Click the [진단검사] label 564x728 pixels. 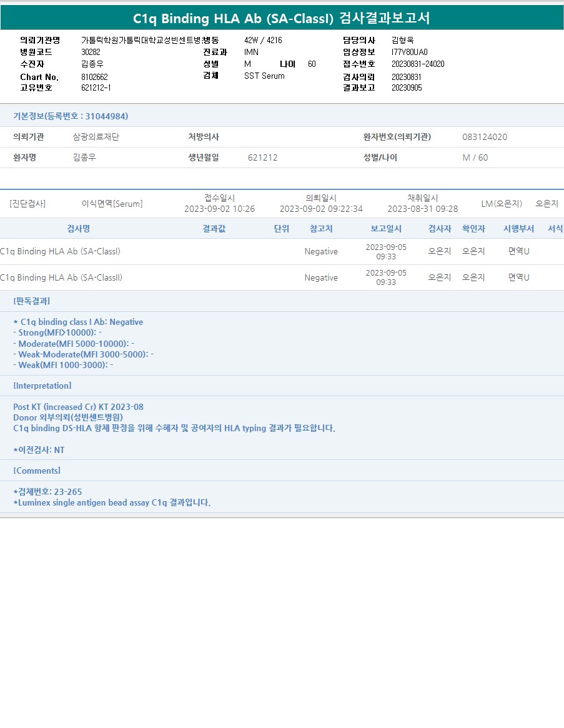27,204
